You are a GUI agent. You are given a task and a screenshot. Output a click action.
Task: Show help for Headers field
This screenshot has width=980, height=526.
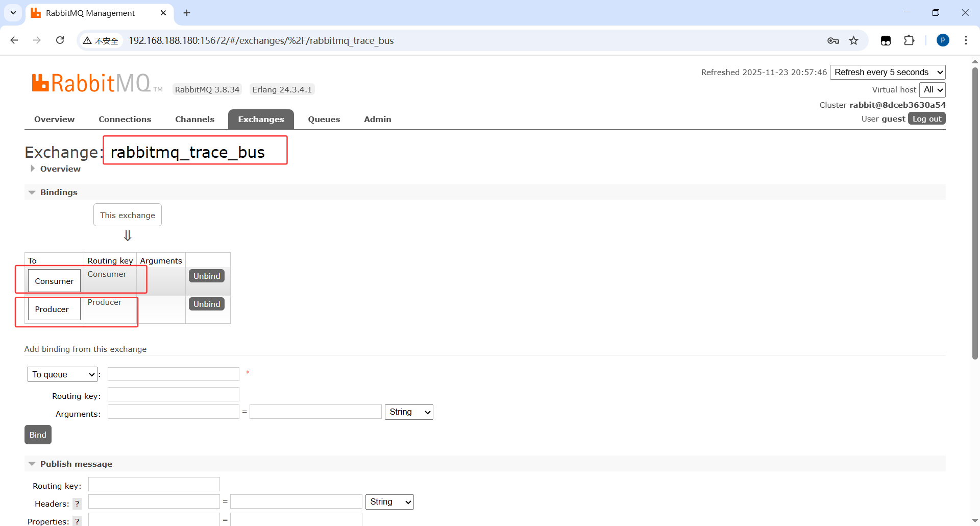77,504
